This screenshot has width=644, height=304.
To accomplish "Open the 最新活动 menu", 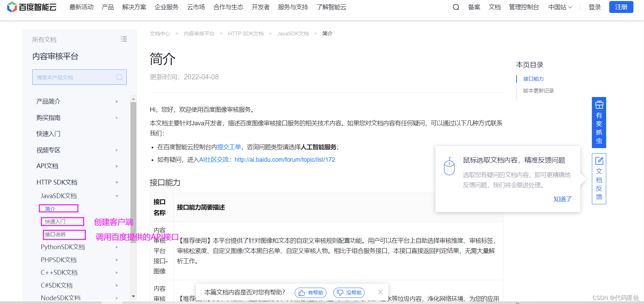I will 81,7.
